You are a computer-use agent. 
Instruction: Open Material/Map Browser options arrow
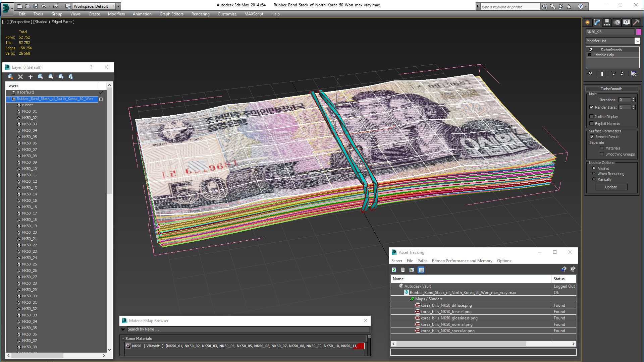point(123,329)
